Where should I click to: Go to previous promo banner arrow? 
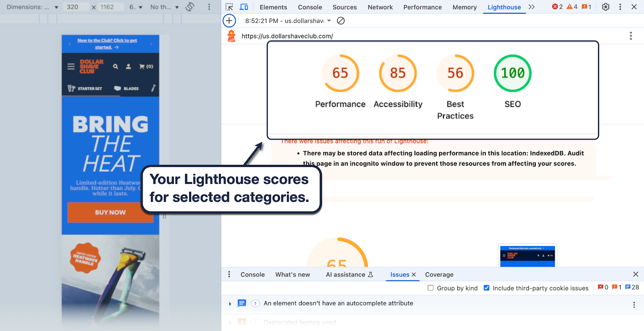(70, 44)
